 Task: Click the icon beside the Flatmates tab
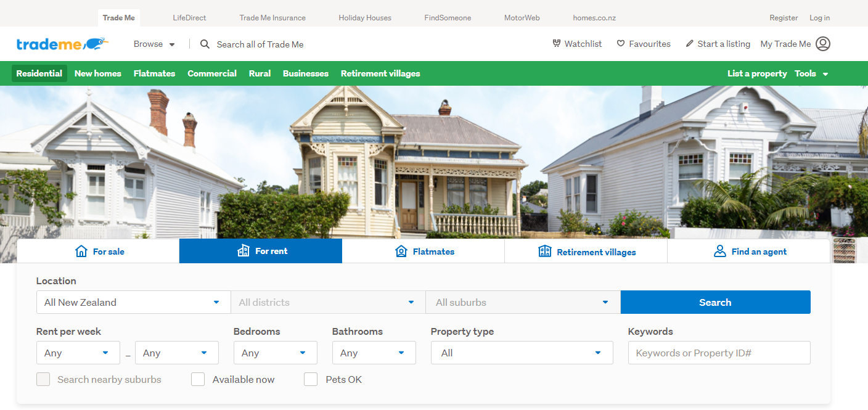(401, 251)
